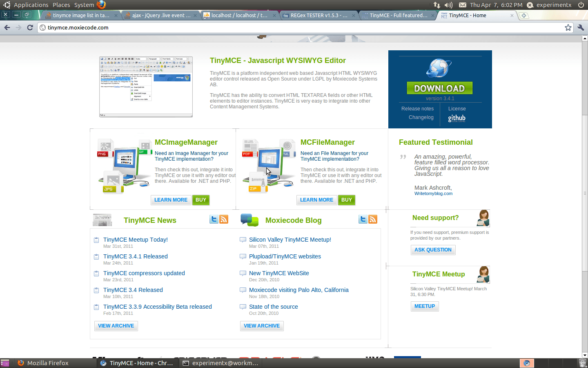This screenshot has width=588, height=368.
Task: Switch to experimentx terminal in taskbar
Action: coord(220,363)
